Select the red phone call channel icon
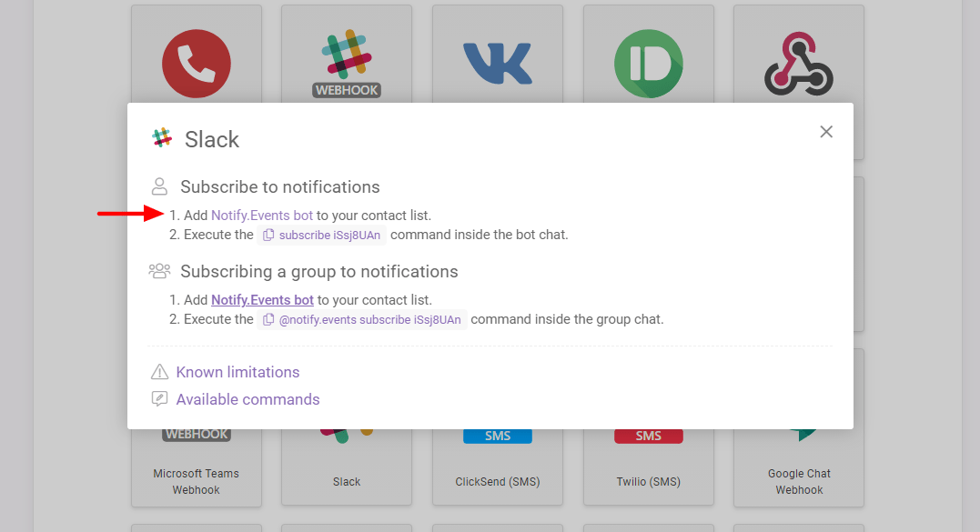Screen dimensions: 980x532 pos(197,64)
